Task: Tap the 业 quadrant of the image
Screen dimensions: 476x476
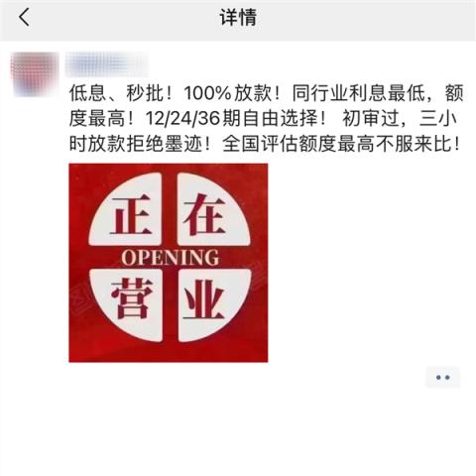Action: [x=213, y=304]
